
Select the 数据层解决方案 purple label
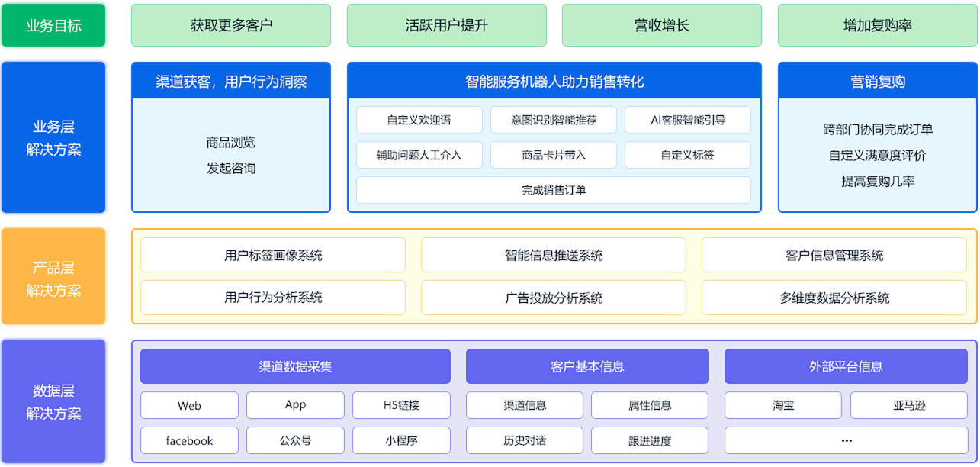(x=54, y=402)
